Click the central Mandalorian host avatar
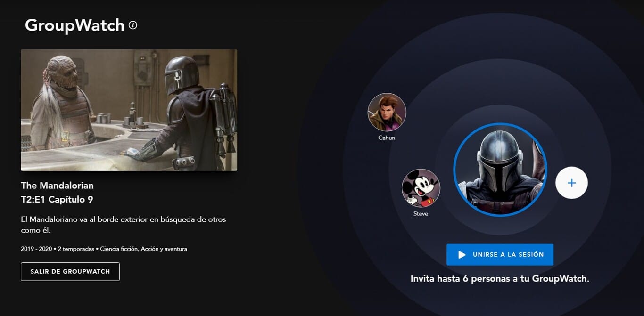Screen dimensions: 644x316 (501, 170)
